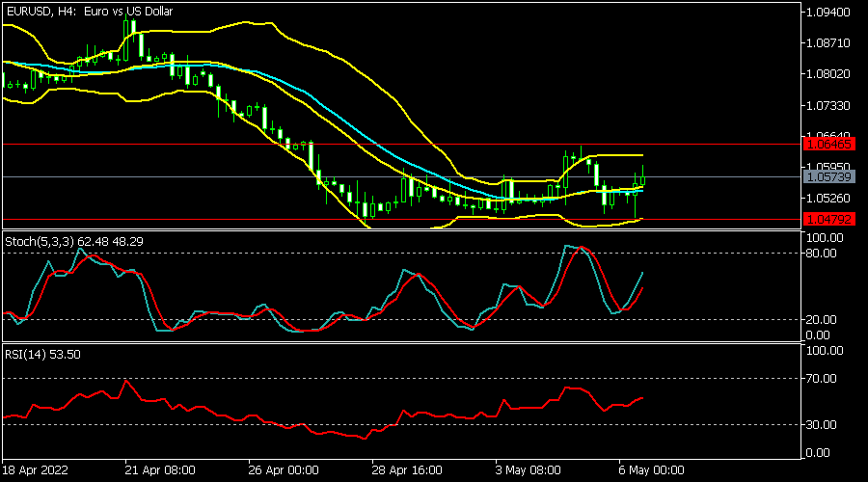Image resolution: width=868 pixels, height=482 pixels.
Task: Click the 1.08710 price scale value
Action: 828,43
